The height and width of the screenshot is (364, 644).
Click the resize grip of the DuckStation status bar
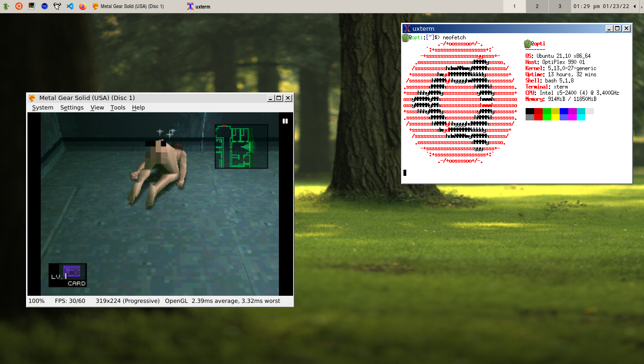tap(290, 303)
